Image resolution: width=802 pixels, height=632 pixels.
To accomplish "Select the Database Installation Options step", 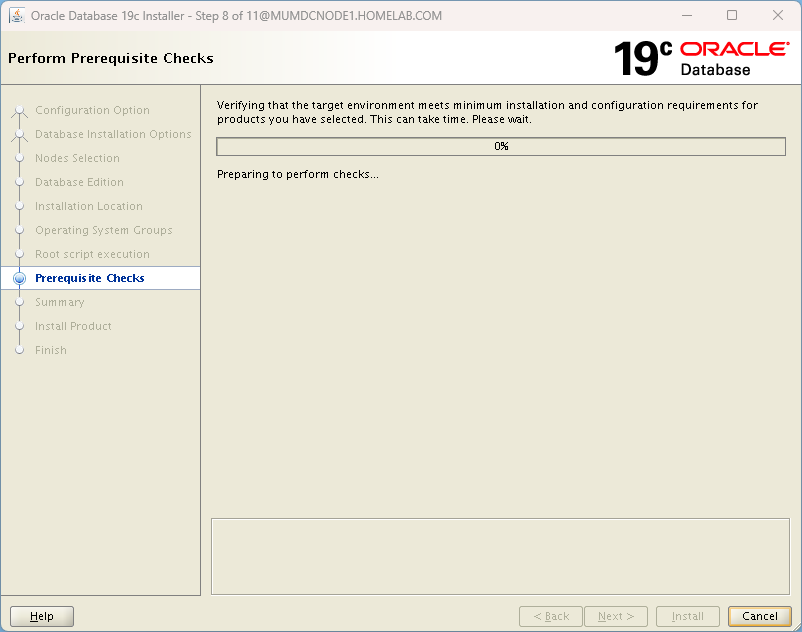I will tap(113, 134).
